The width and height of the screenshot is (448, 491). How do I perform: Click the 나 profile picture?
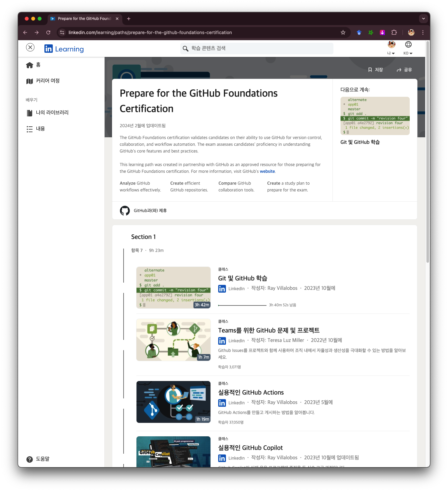[x=391, y=44]
